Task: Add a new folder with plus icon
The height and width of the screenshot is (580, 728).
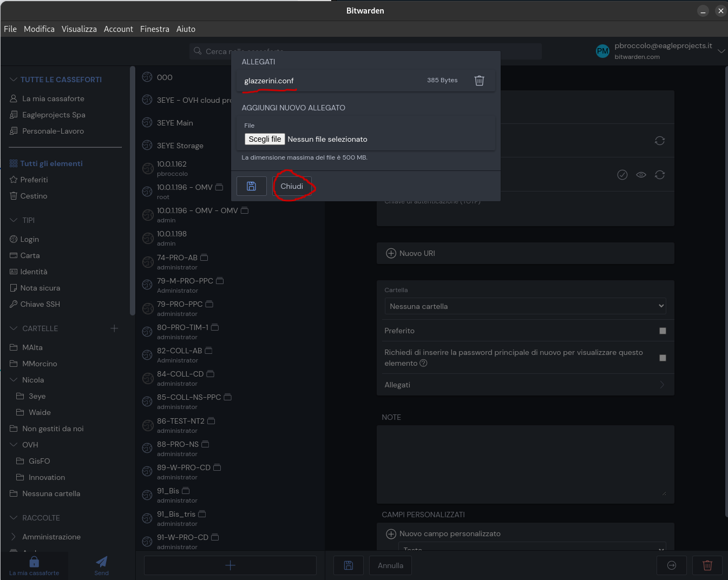Action: click(x=114, y=328)
